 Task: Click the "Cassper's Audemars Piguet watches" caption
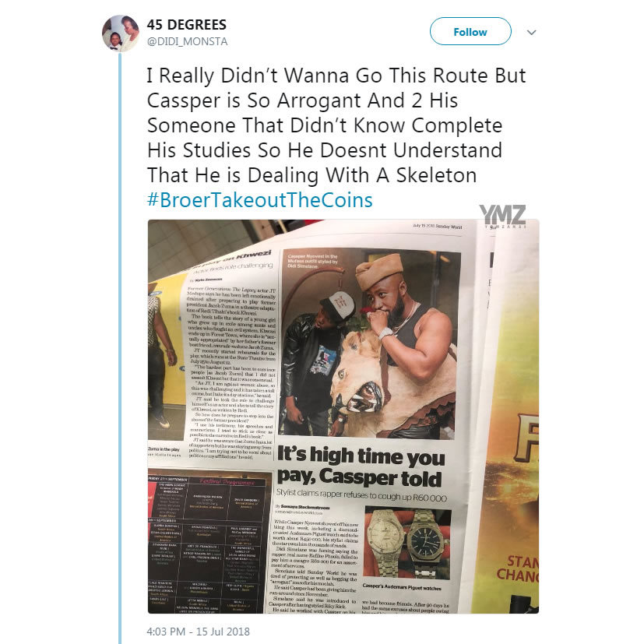(x=402, y=588)
